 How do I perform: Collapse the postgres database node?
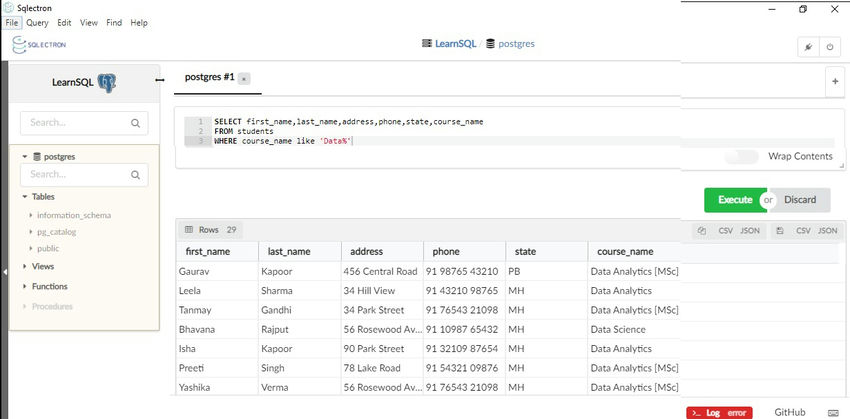pyautogui.click(x=25, y=157)
